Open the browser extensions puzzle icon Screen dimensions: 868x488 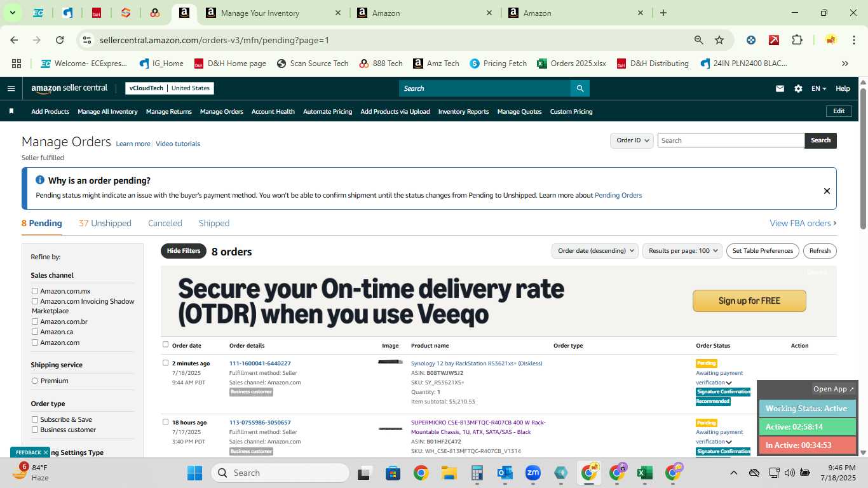797,40
